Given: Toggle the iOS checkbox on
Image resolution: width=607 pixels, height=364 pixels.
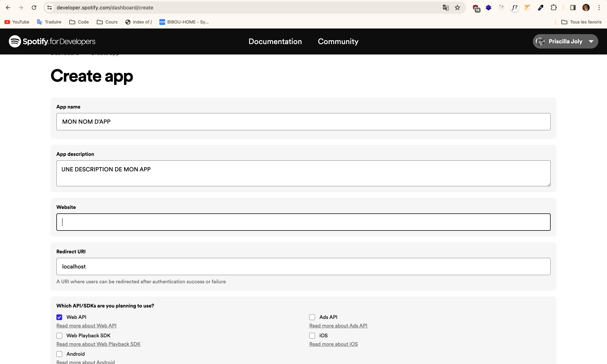Looking at the screenshot, I should tap(312, 335).
